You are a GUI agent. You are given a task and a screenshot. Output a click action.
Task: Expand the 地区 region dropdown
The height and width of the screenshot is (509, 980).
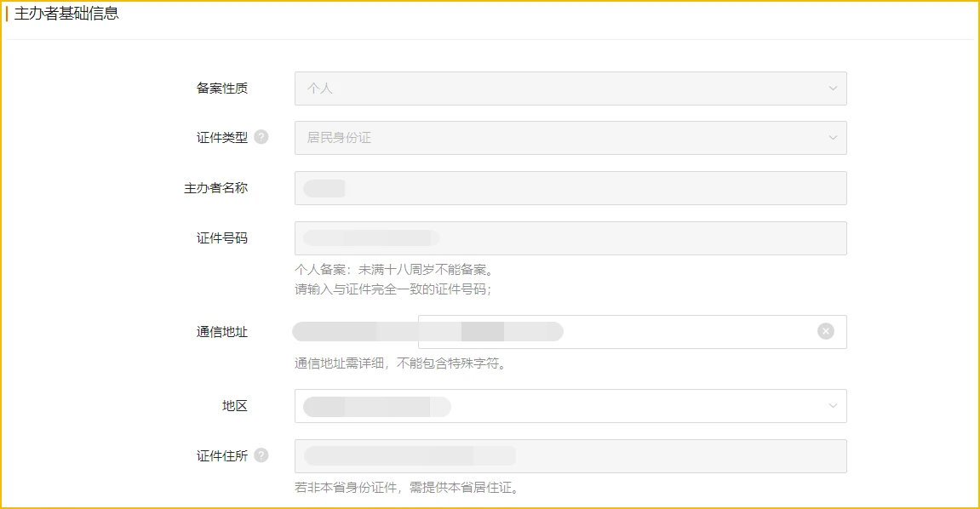pos(570,406)
